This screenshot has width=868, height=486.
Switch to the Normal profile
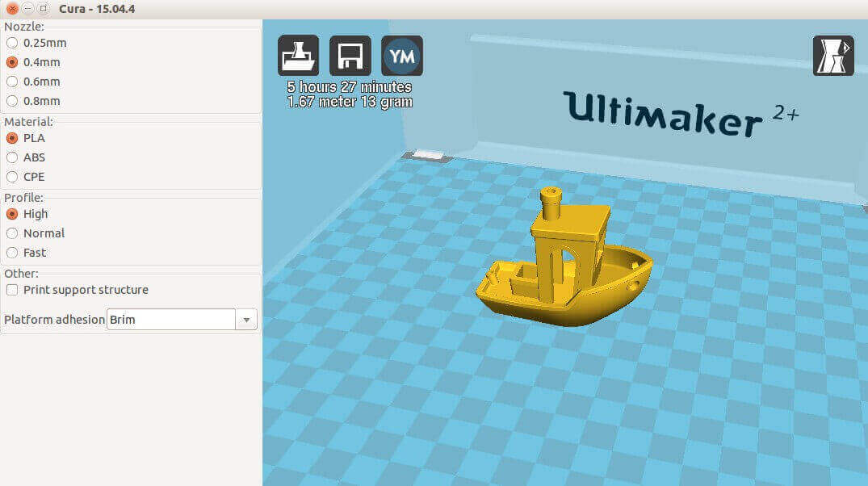tap(12, 233)
